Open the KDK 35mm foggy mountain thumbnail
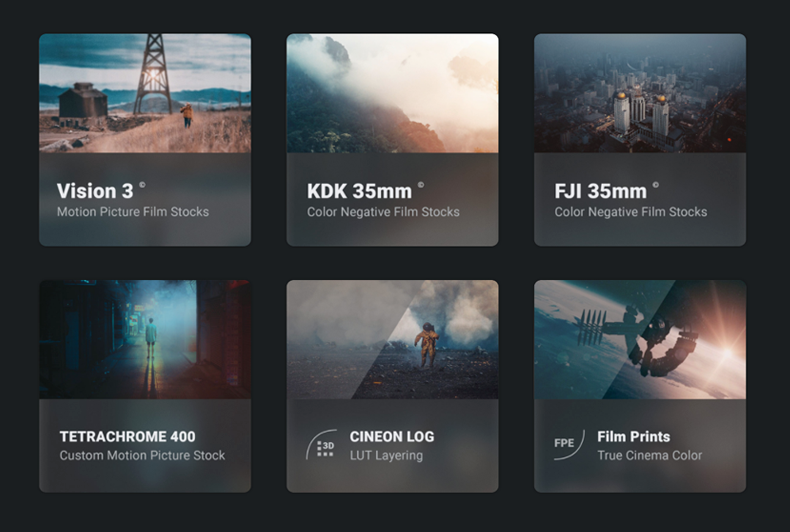 coord(392,93)
